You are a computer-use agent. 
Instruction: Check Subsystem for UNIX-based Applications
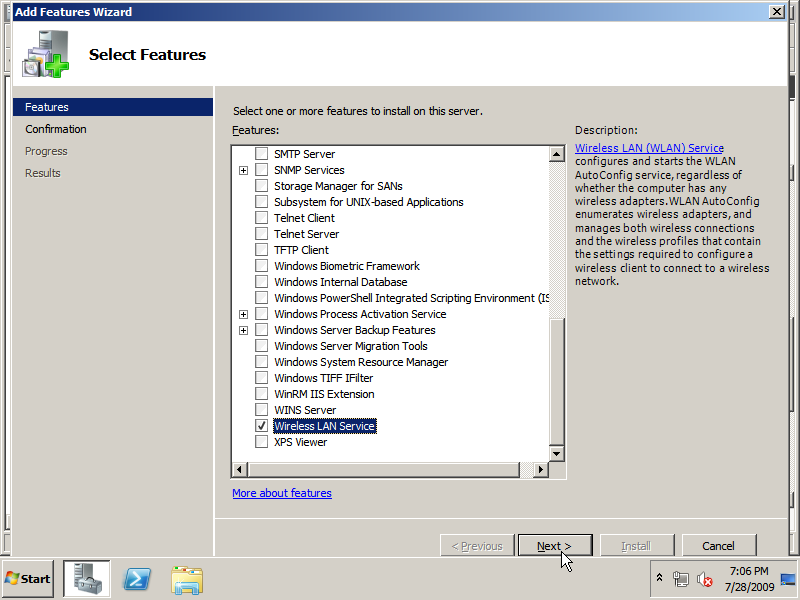pyautogui.click(x=261, y=202)
